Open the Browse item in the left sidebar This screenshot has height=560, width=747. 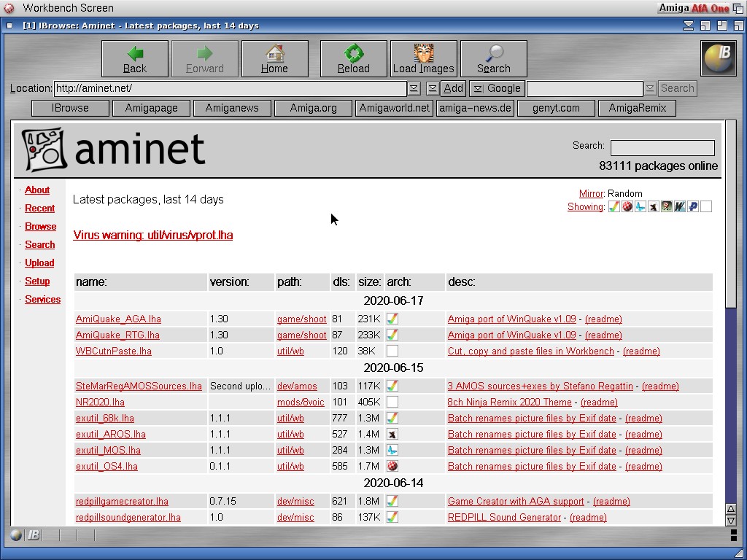click(40, 226)
